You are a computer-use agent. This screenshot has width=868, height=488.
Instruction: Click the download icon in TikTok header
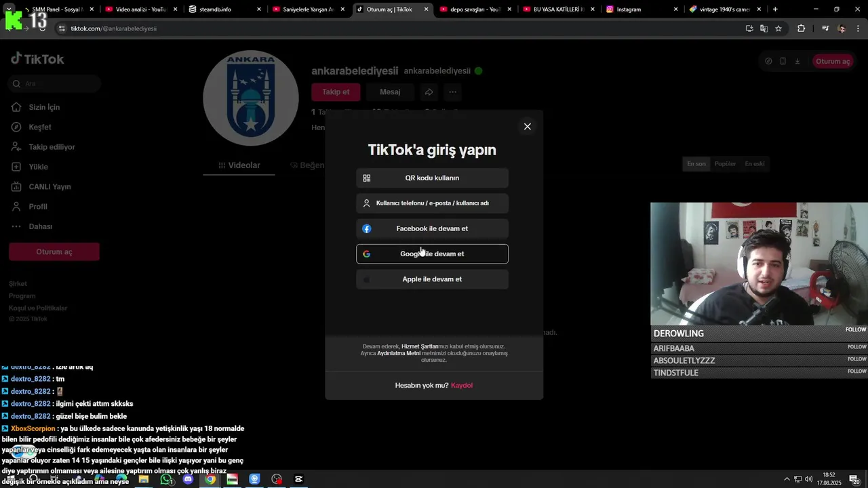[797, 61]
